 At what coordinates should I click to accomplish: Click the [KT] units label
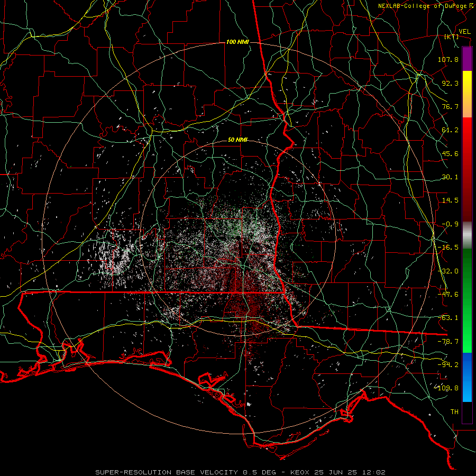452,37
